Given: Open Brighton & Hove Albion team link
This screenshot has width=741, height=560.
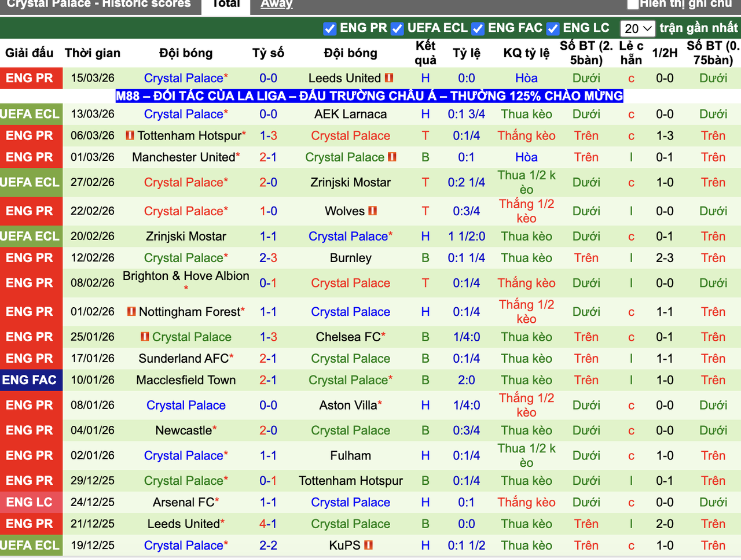Looking at the screenshot, I should coord(186,276).
